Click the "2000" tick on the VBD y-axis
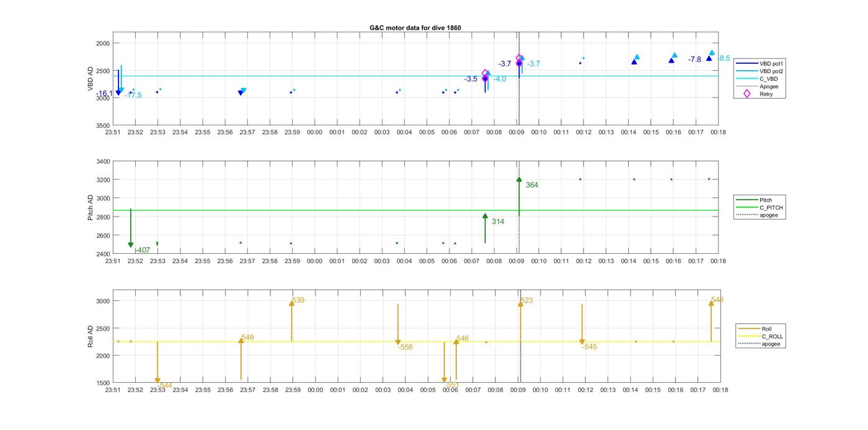This screenshot has width=868, height=430. point(103,43)
